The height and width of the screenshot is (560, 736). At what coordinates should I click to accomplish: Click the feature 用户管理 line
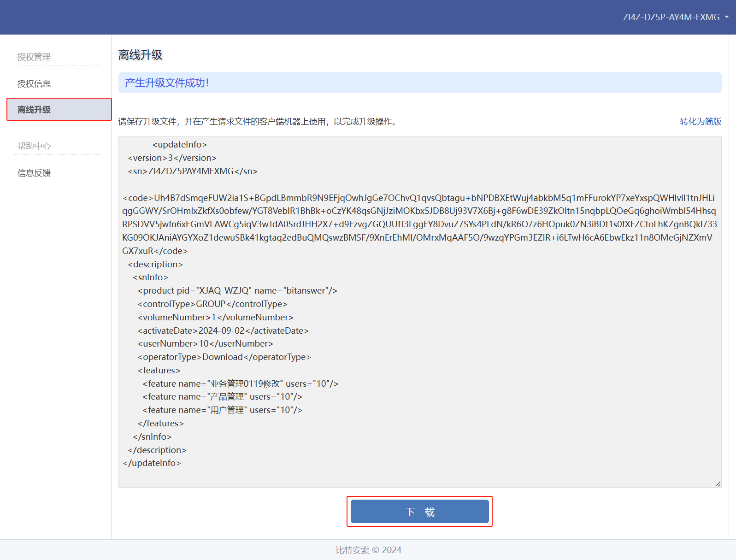(222, 410)
